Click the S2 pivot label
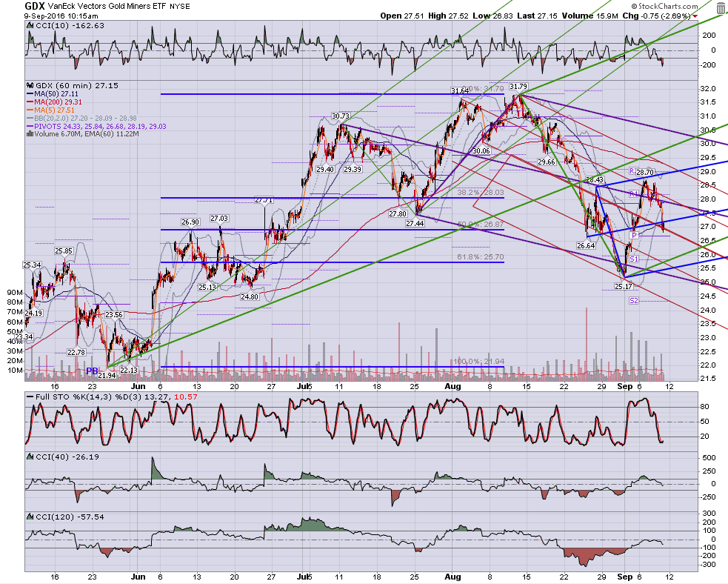728x584 pixels. 634,301
